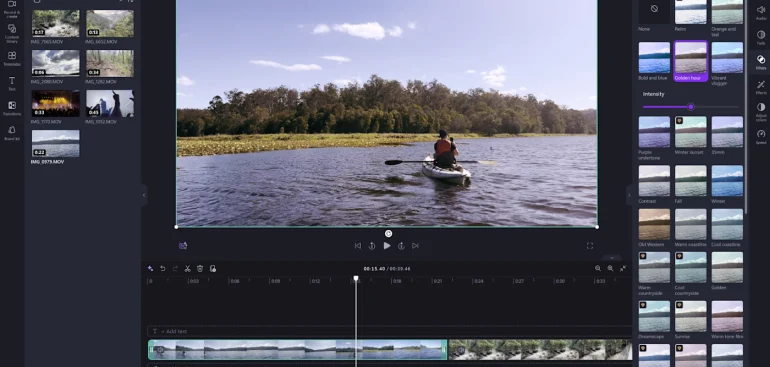Viewport: 770px width, 367px height.
Task: Enter fullscreen preview mode
Action: (x=590, y=246)
